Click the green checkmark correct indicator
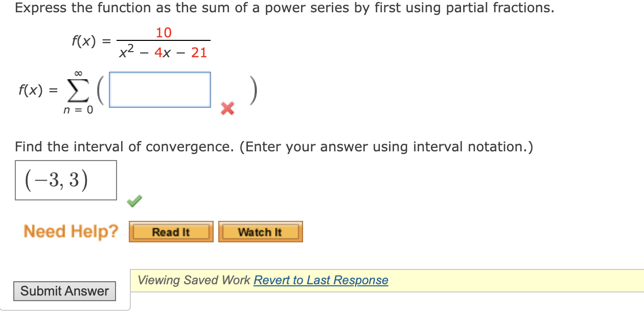Viewport: 644px width, 317px height. tap(134, 201)
